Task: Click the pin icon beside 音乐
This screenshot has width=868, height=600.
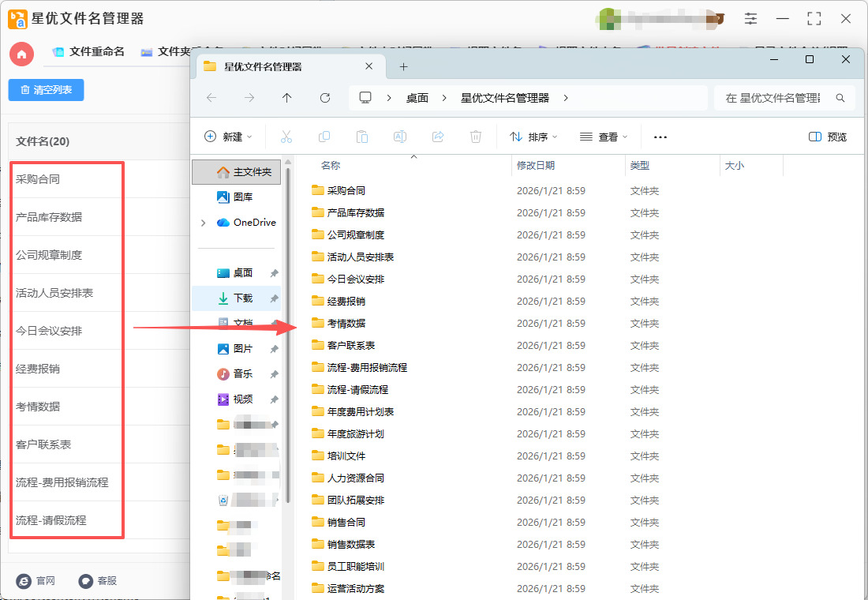Action: click(x=274, y=374)
